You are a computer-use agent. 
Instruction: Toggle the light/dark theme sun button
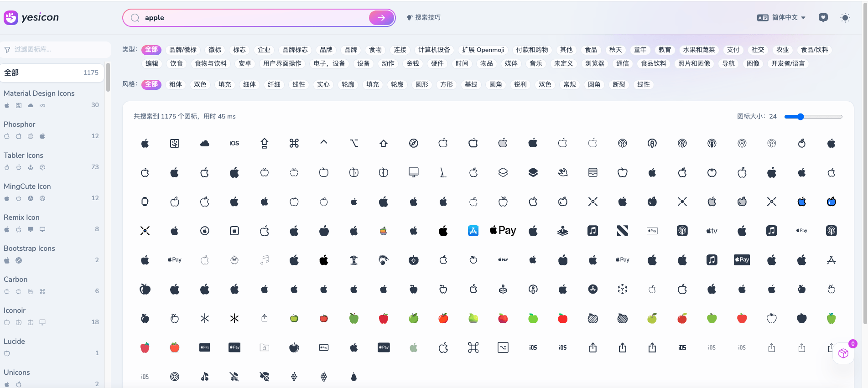pos(845,18)
